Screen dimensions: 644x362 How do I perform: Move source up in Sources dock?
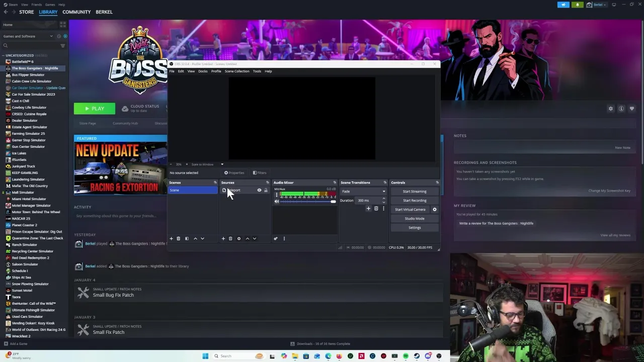click(x=247, y=239)
